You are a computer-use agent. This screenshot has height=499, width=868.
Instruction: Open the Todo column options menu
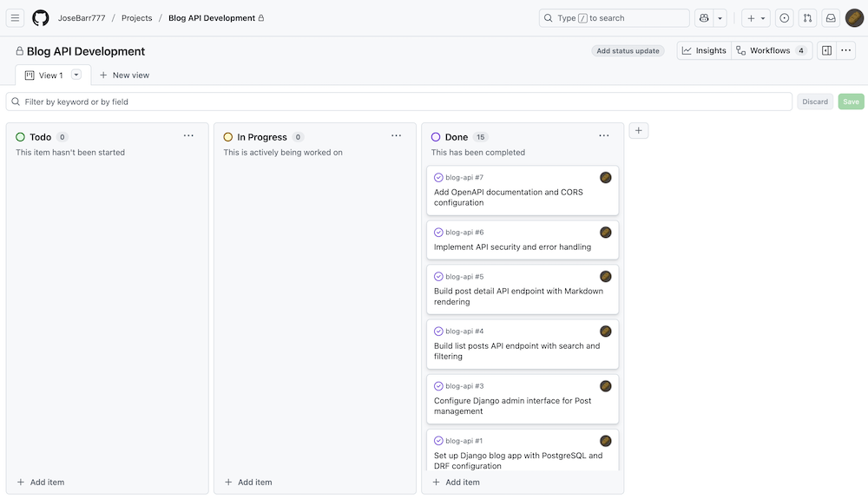tap(188, 136)
